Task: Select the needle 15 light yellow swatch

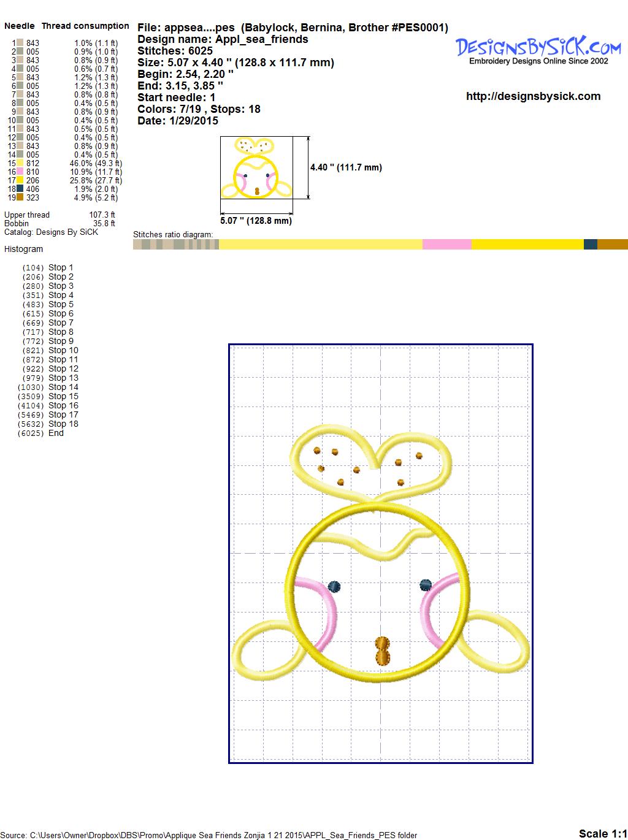Action: (20, 163)
